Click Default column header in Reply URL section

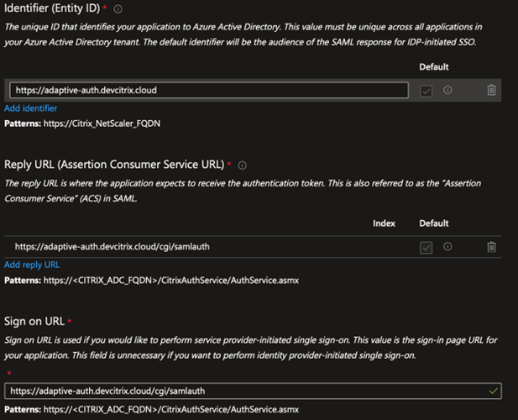pos(433,223)
